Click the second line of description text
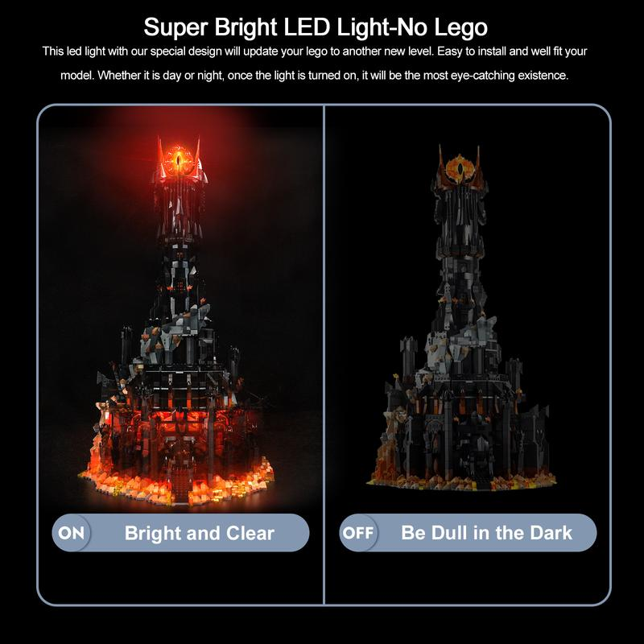644x644 pixels. pyautogui.click(x=315, y=76)
